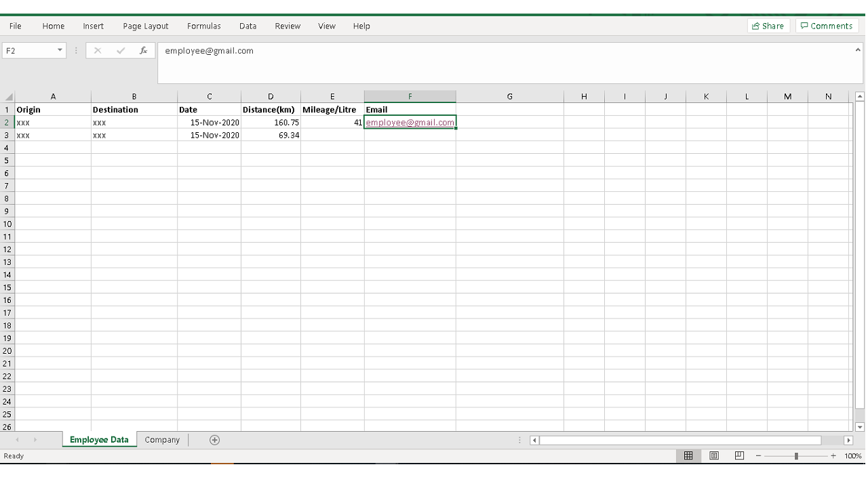
Task: Click the horizontal scrollbar left arrow
Action: pyautogui.click(x=534, y=440)
